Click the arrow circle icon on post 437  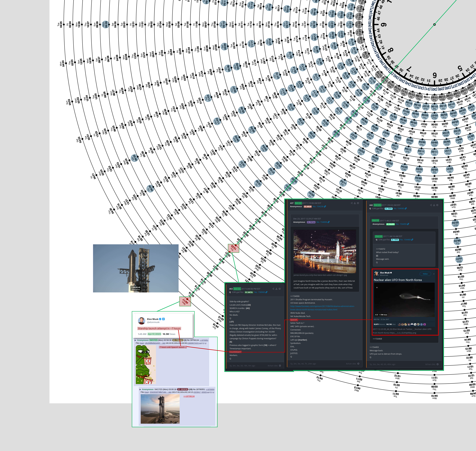358,203
